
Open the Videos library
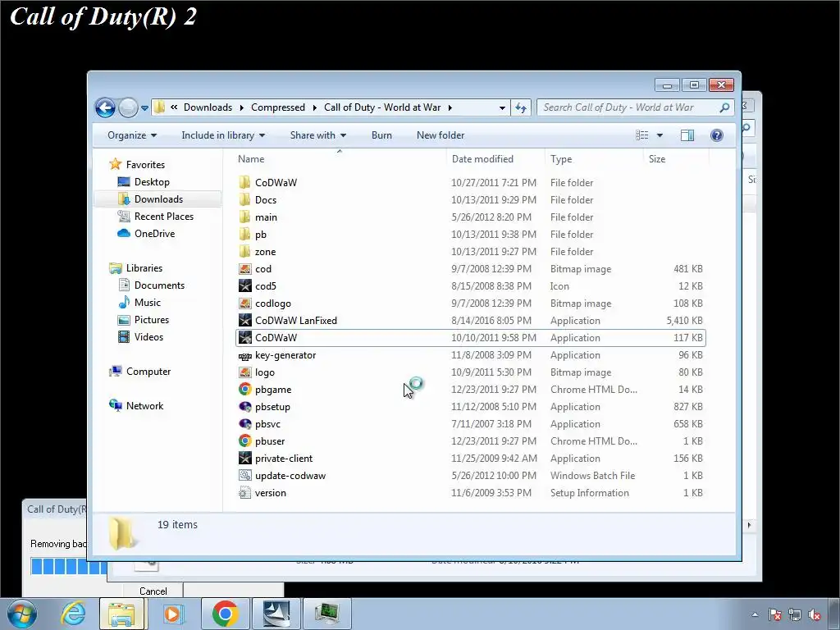pos(140,337)
